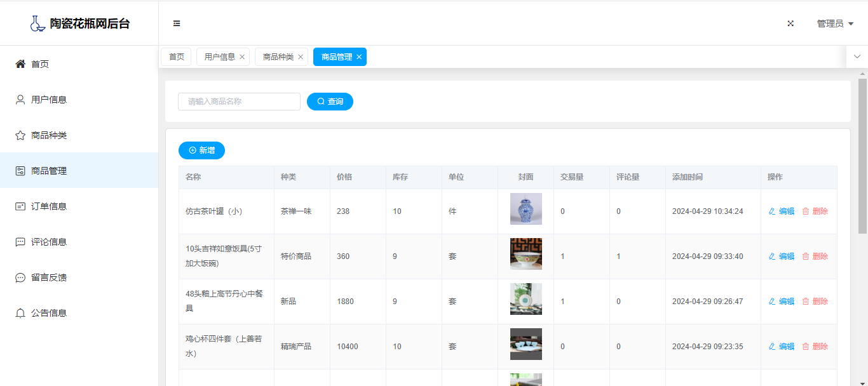Delete the 鸡心杯四件套 product row
Screen dimensions: 868x386
[x=815, y=347]
